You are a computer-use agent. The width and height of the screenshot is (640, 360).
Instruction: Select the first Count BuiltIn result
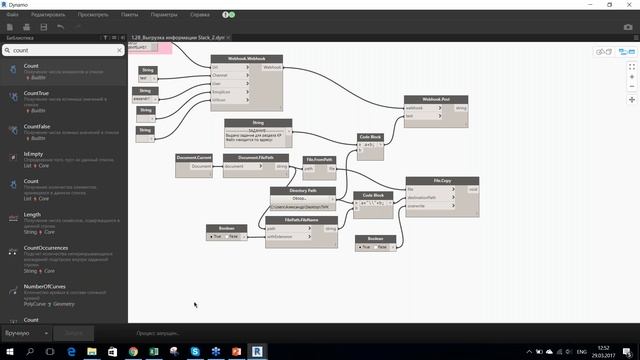pos(64,71)
